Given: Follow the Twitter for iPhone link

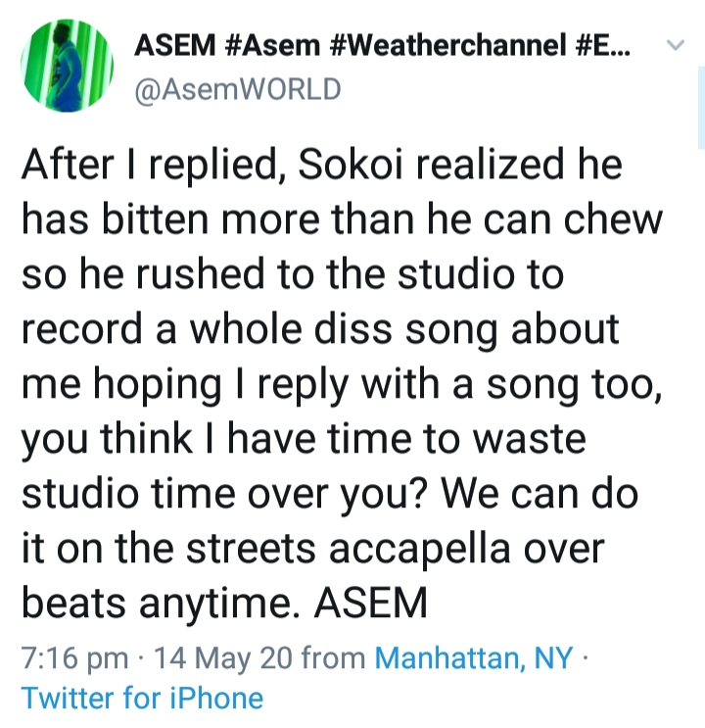Looking at the screenshot, I should tap(142, 699).
